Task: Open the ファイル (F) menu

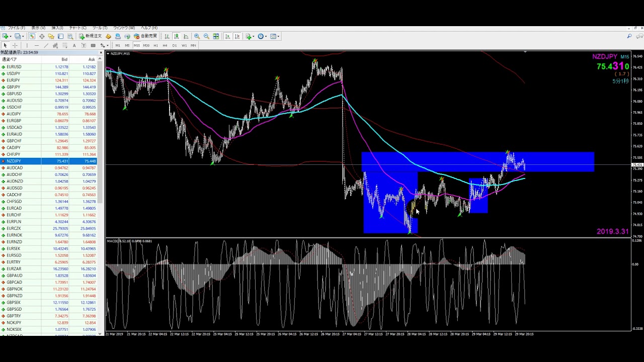Action: coord(16,28)
